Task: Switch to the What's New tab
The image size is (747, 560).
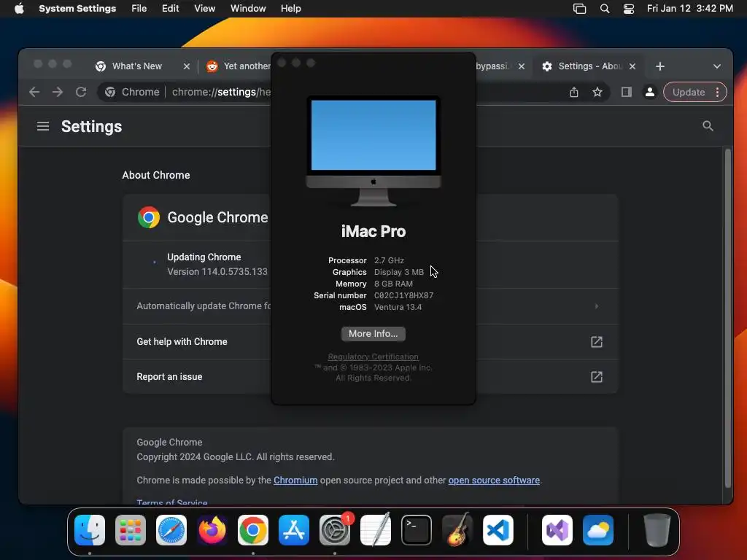Action: click(136, 66)
